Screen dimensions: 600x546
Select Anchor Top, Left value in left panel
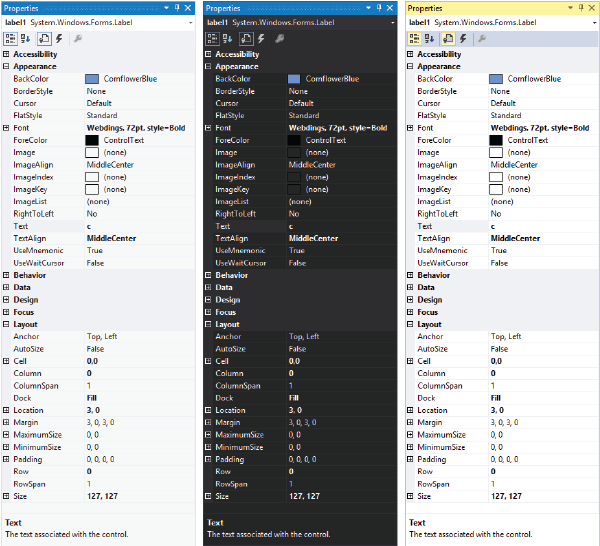[102, 336]
